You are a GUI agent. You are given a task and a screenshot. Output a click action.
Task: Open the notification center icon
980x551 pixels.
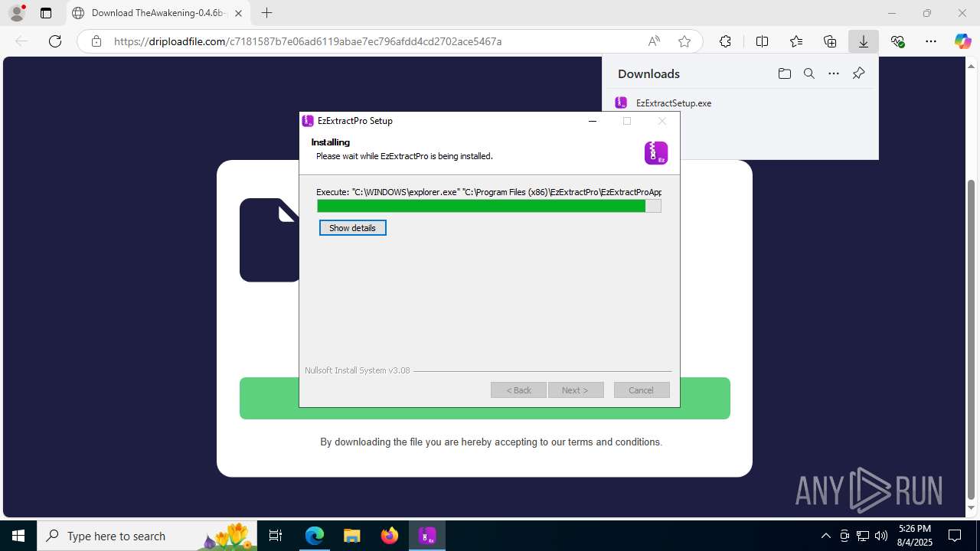[x=955, y=536]
